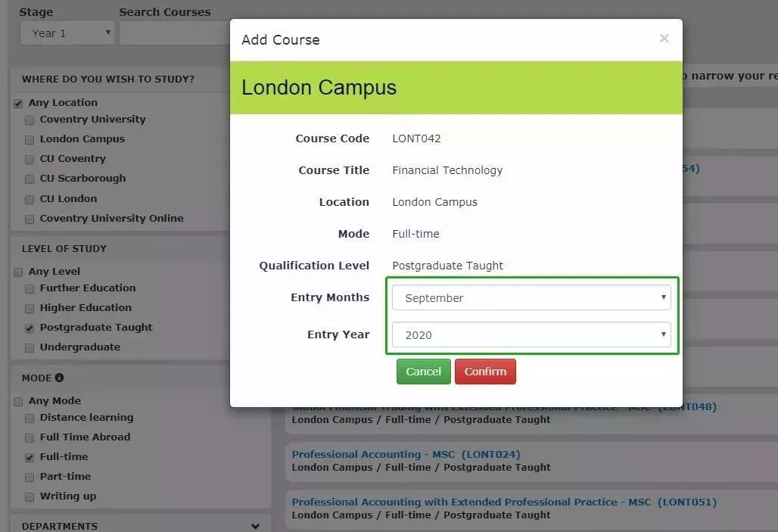
Task: Click the London Campus green banner heading
Action: [319, 87]
